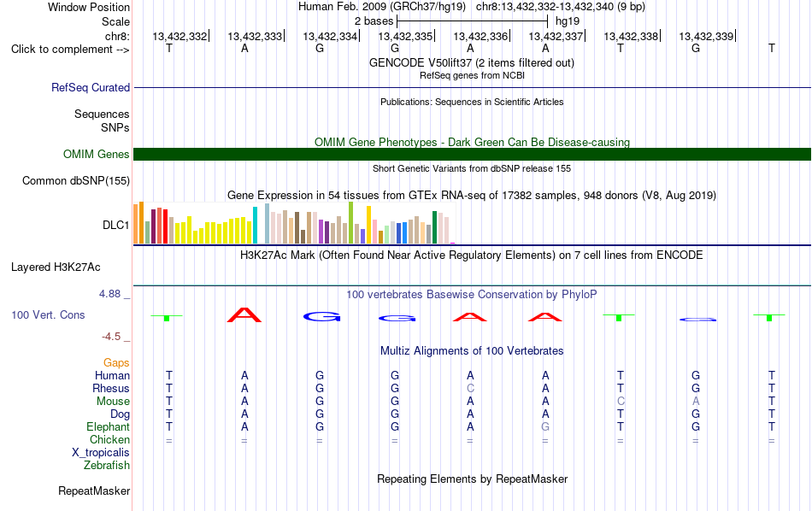This screenshot has width=812, height=511.
Task: Click the 4.88 PhyloP upper scale value
Action: (x=109, y=294)
